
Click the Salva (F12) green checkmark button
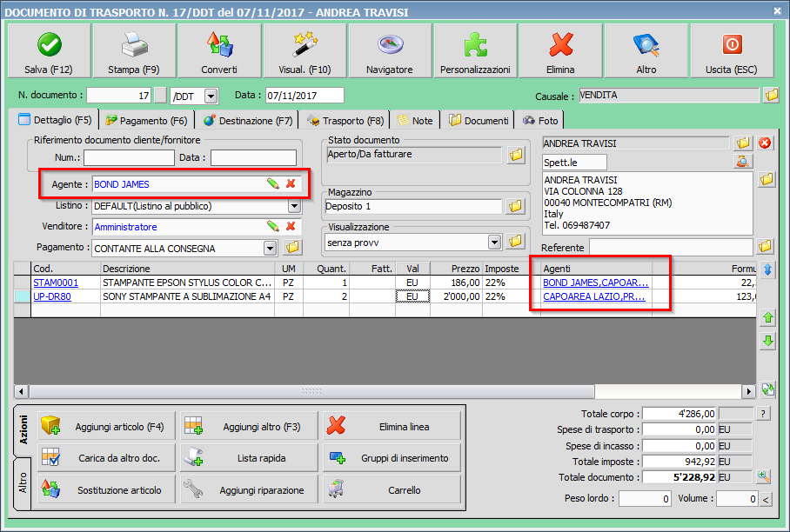(x=49, y=50)
